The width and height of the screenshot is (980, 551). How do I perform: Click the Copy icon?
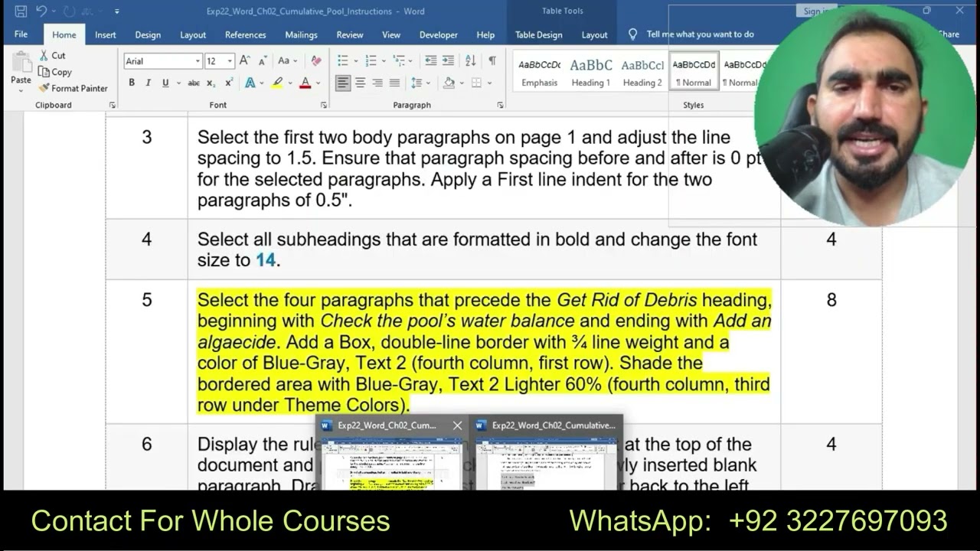pos(44,72)
